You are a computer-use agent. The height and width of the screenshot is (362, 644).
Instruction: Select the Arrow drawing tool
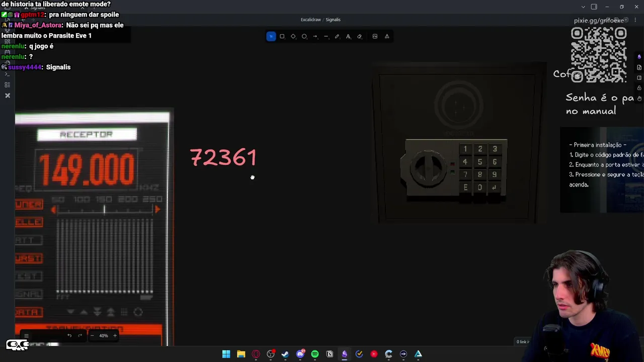pos(315,36)
